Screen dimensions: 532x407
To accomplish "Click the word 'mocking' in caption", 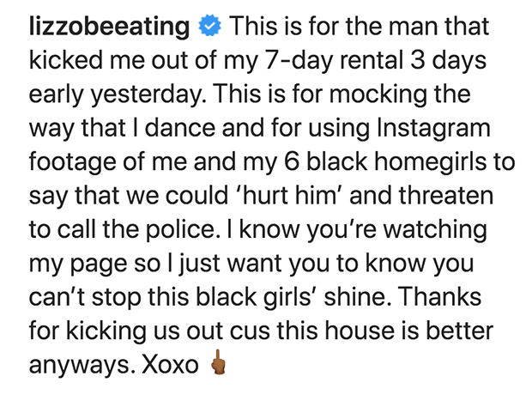I will coord(420,94).
